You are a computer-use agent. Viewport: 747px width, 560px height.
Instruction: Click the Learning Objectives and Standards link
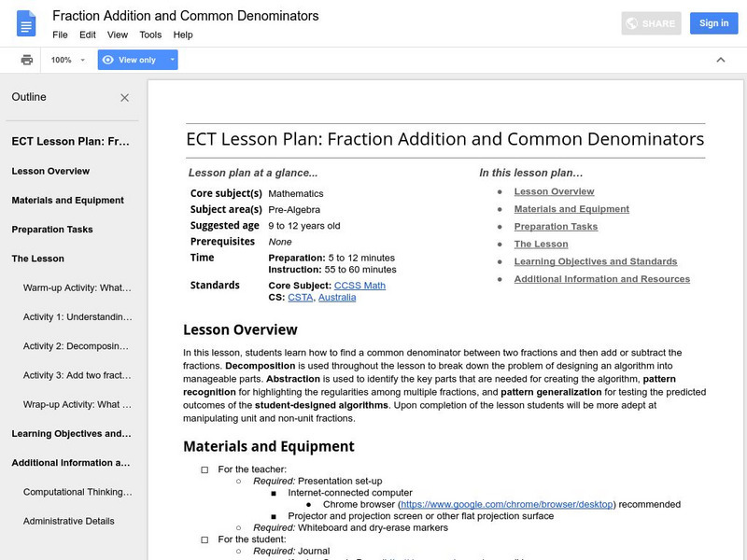pyautogui.click(x=595, y=261)
